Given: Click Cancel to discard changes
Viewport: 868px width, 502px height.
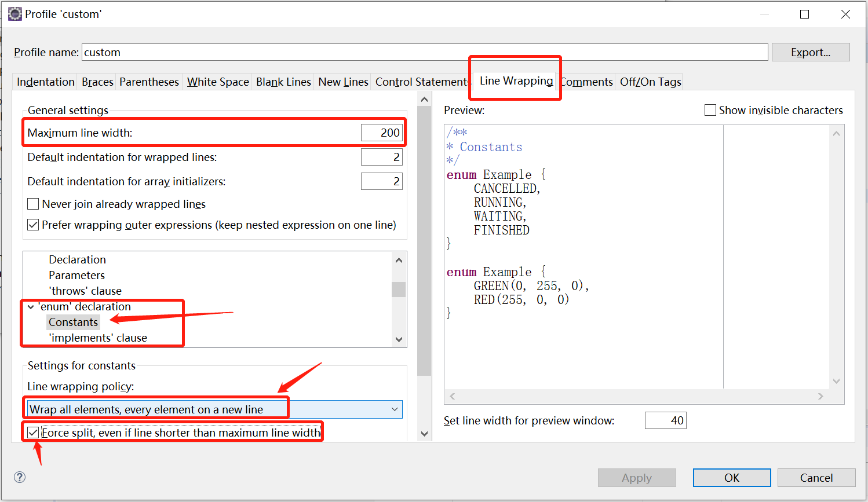Looking at the screenshot, I should (x=816, y=478).
